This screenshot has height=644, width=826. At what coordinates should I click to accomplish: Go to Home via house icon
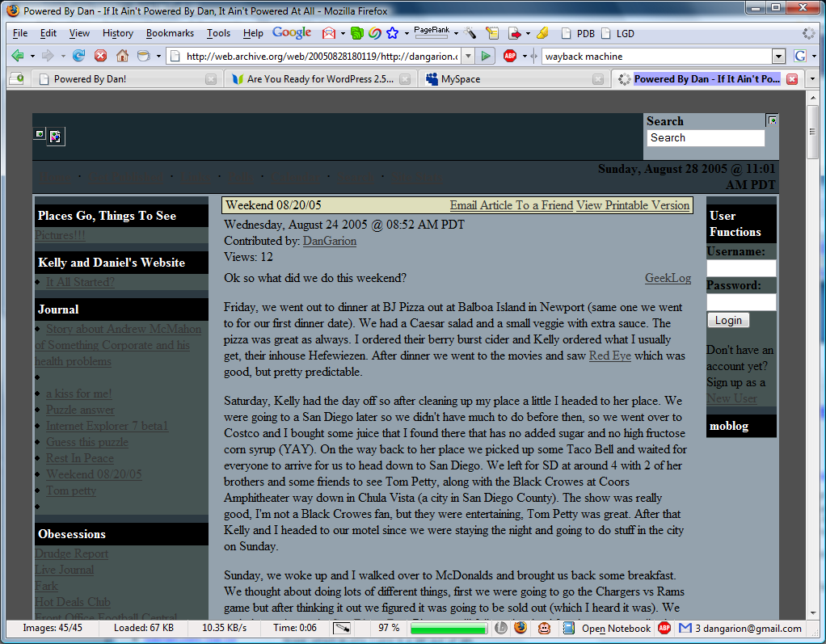click(122, 56)
